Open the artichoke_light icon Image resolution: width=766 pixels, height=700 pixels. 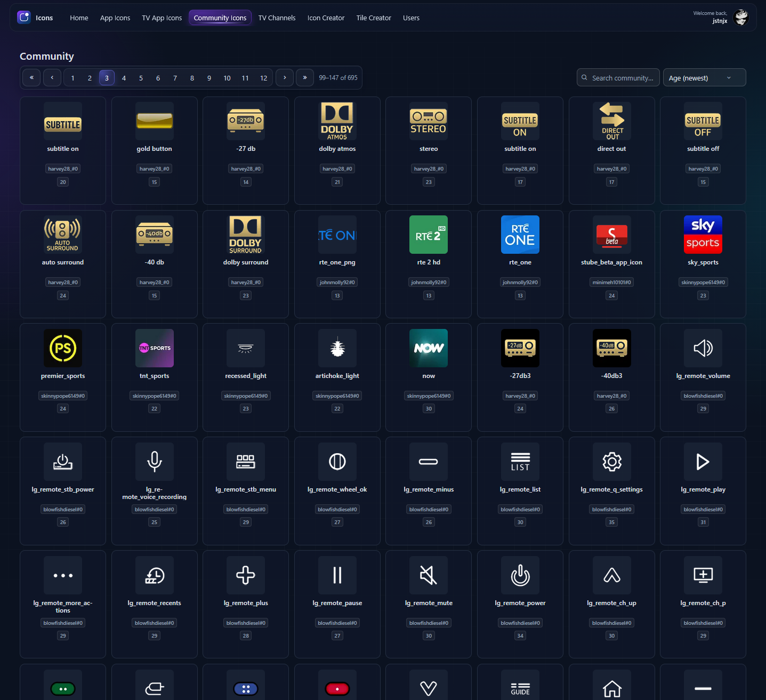337,348
